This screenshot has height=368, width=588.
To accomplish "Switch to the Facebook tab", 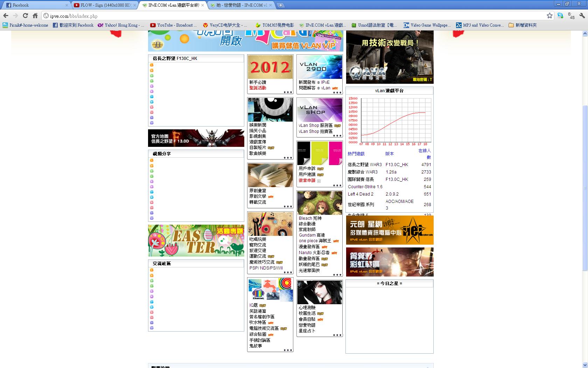I will tap(36, 5).
